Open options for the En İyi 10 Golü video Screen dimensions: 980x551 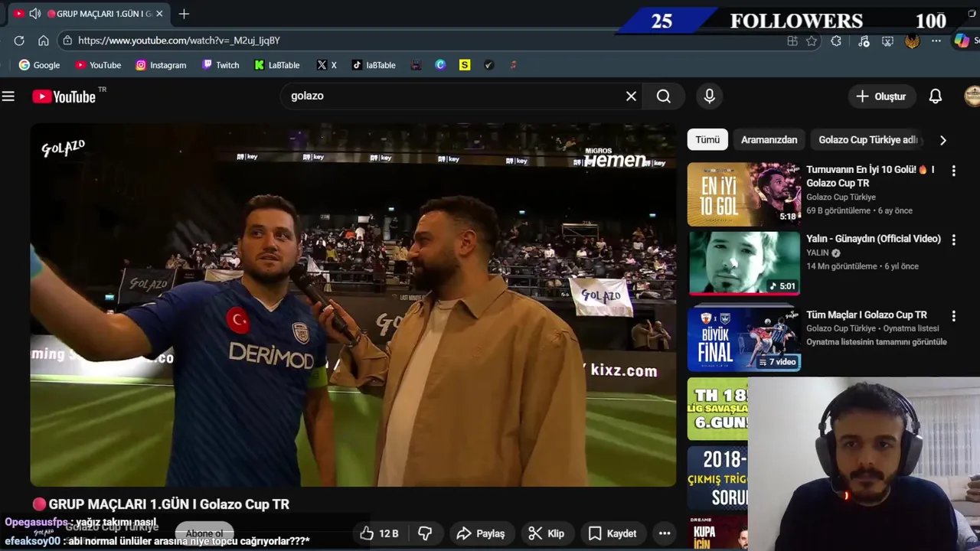point(954,171)
